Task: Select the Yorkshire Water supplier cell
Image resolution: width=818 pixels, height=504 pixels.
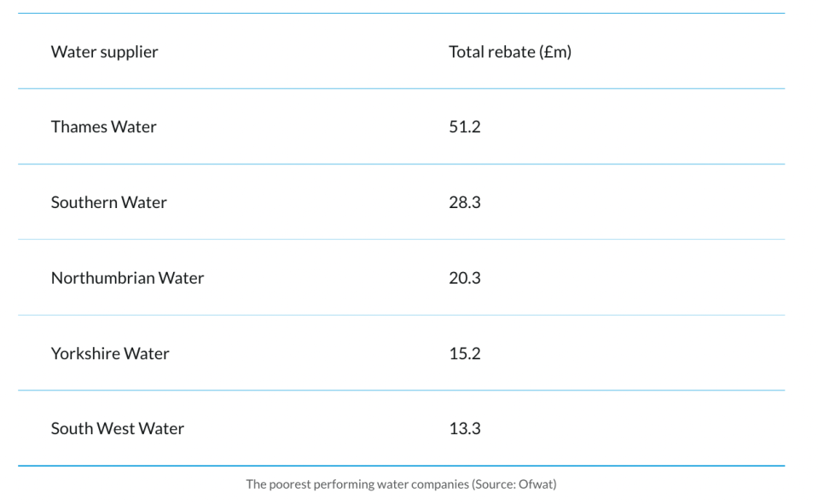Action: [110, 354]
